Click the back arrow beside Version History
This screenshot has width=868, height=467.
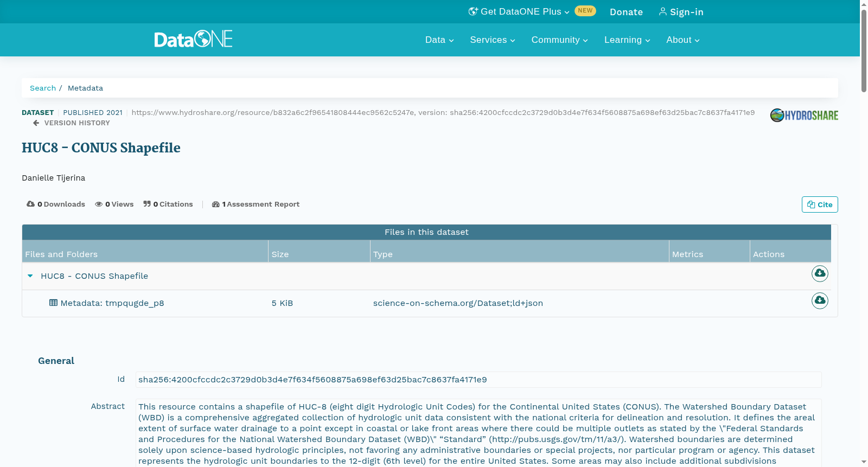(x=36, y=123)
